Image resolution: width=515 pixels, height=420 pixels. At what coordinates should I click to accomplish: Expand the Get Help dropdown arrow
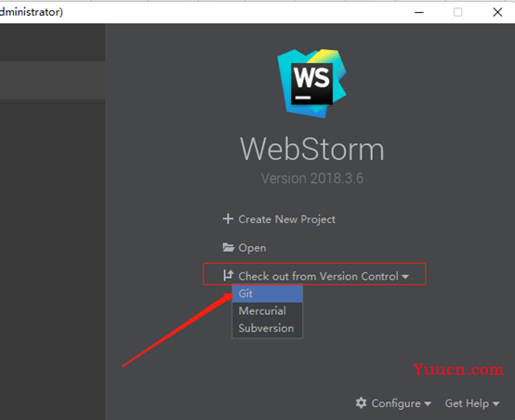pyautogui.click(x=495, y=404)
